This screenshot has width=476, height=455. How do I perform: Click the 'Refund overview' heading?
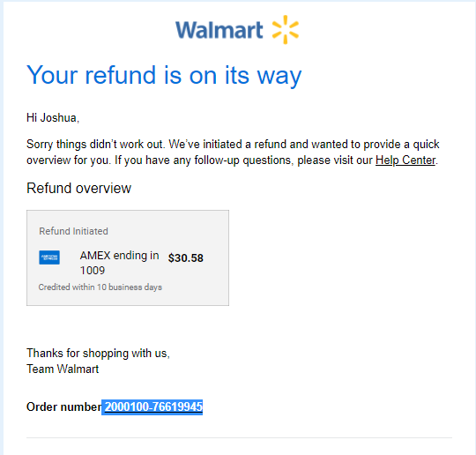pos(79,188)
